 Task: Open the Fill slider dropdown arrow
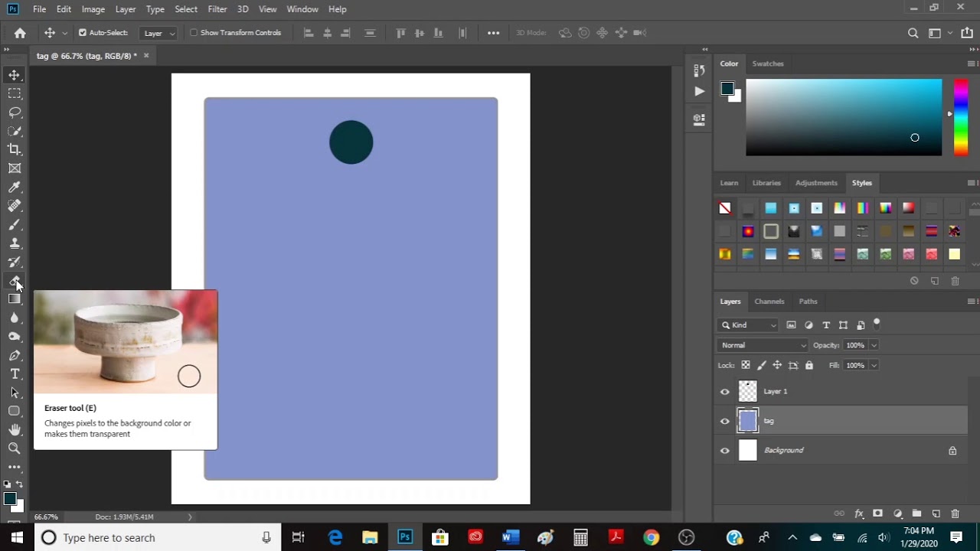[874, 366]
